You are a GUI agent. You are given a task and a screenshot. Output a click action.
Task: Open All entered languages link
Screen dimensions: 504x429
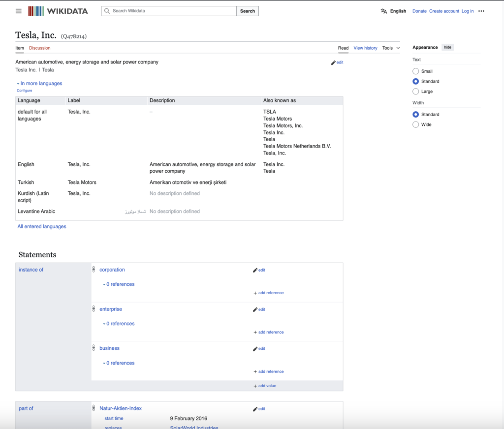coord(42,226)
